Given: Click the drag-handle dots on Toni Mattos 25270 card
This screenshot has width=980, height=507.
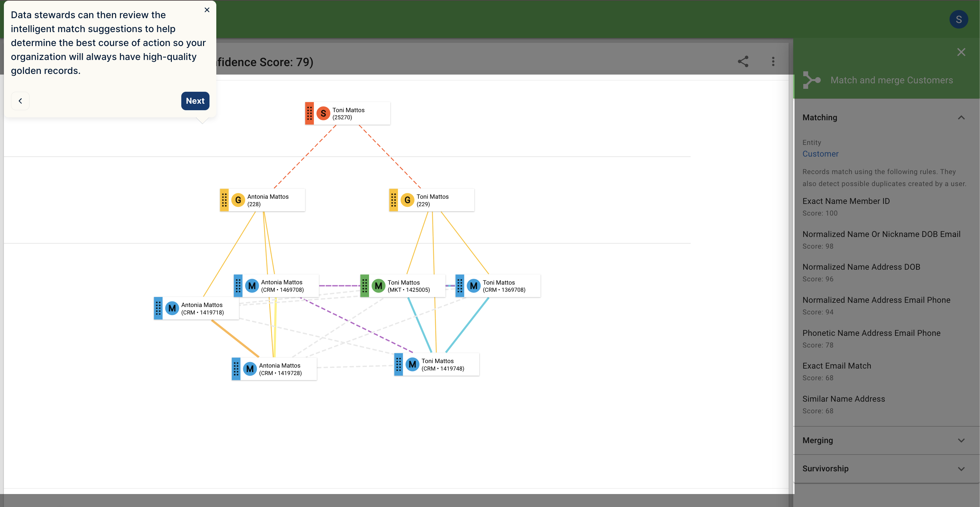Looking at the screenshot, I should tap(309, 113).
